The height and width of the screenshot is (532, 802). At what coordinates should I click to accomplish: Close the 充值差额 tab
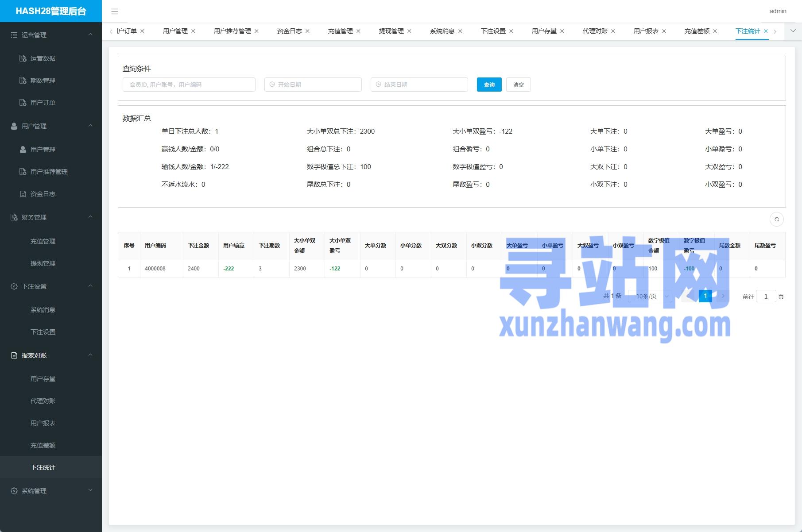(x=715, y=31)
